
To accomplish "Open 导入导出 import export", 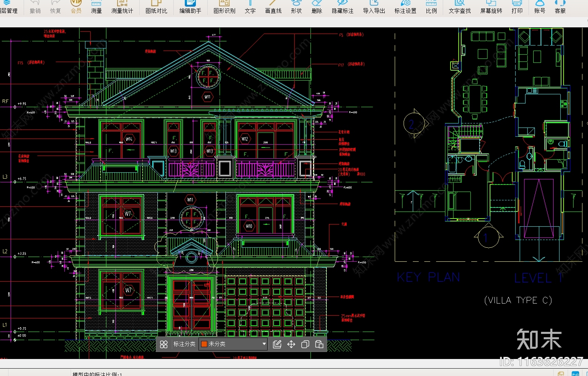I will pyautogui.click(x=374, y=7).
